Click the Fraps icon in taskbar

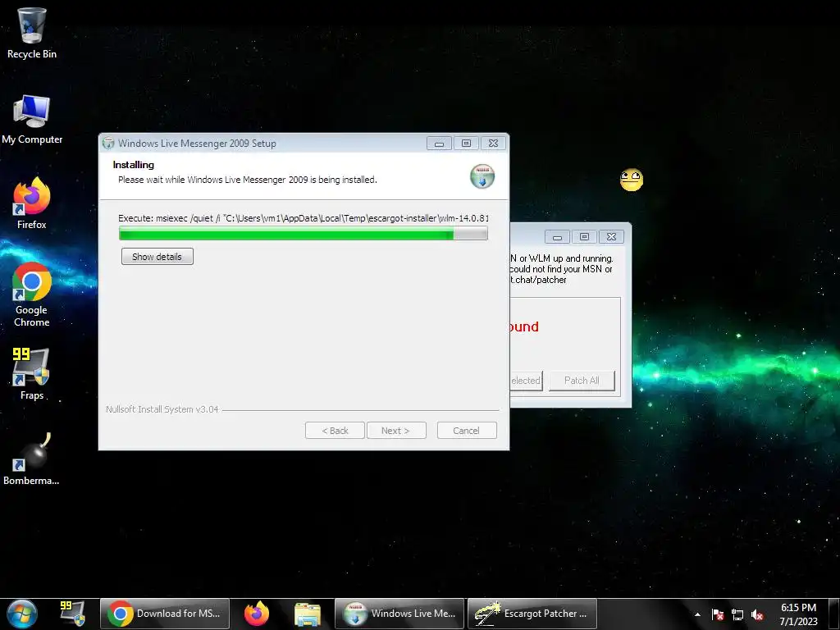click(x=72, y=614)
